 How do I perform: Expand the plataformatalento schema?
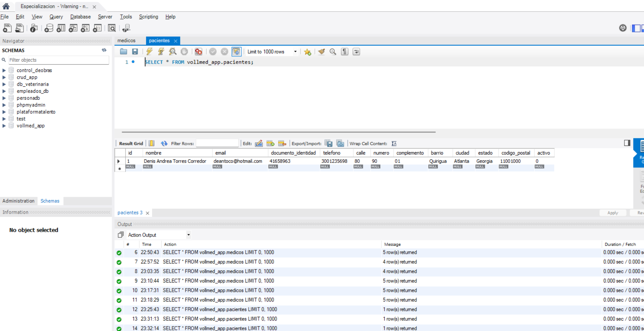(4, 112)
